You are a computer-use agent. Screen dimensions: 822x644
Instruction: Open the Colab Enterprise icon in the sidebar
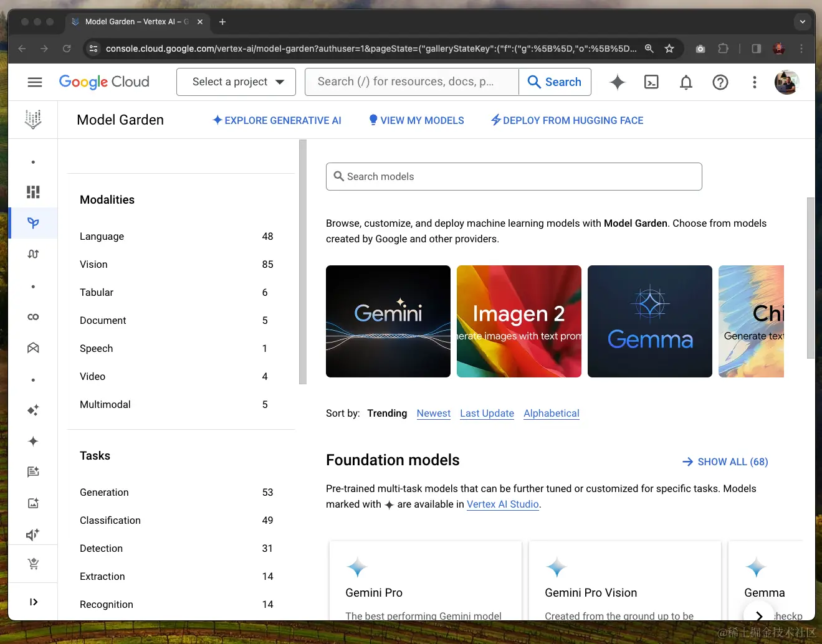(33, 317)
